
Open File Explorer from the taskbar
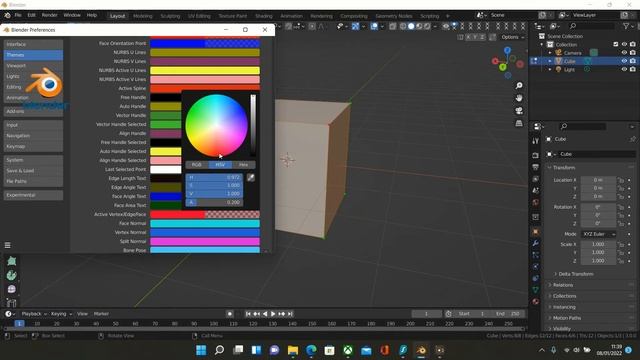(x=293, y=350)
